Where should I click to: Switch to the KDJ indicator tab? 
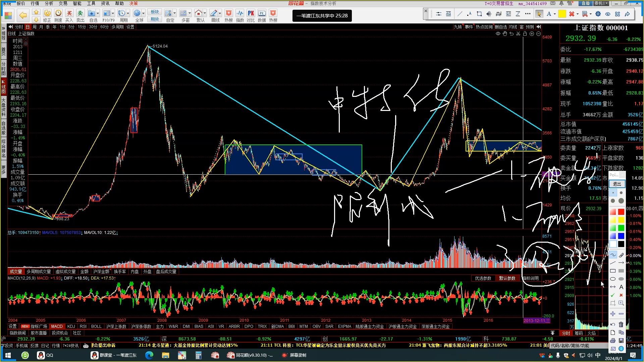coord(71,326)
